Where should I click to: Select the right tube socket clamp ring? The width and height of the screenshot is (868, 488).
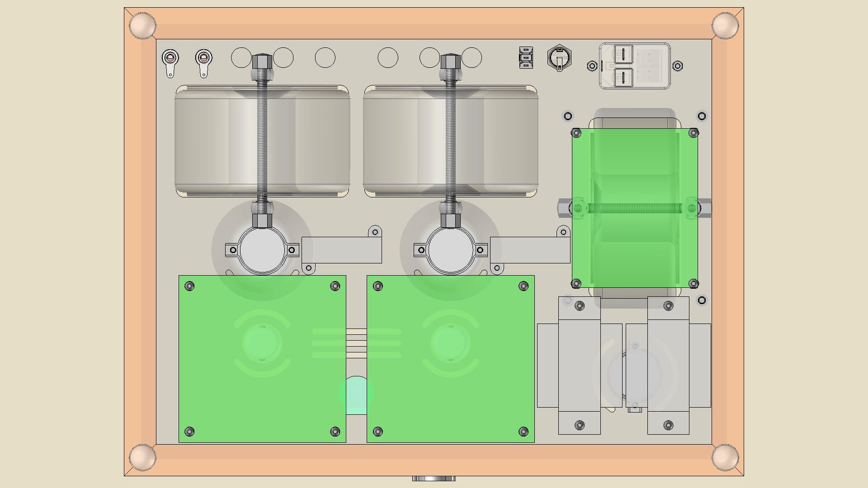pos(451,250)
